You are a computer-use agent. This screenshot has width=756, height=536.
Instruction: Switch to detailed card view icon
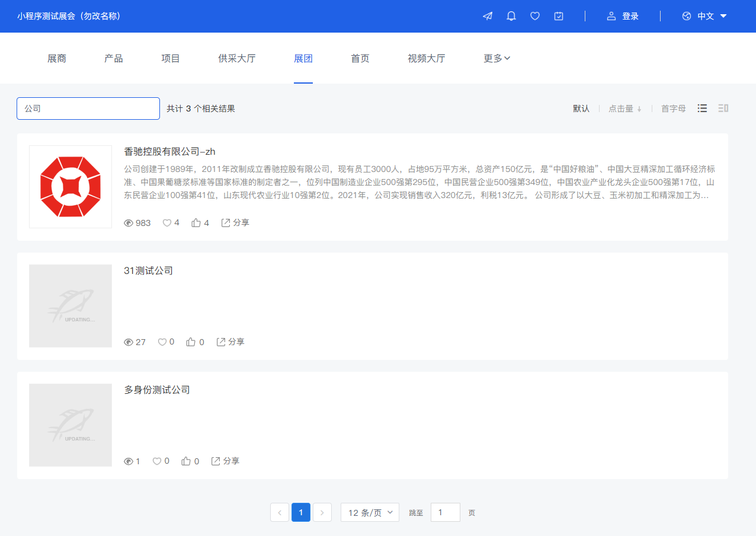tap(723, 108)
